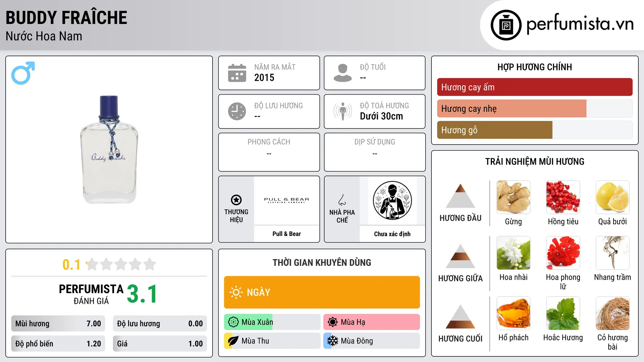
Task: Click the Hương cay ấm accord bar
Action: coord(535,87)
